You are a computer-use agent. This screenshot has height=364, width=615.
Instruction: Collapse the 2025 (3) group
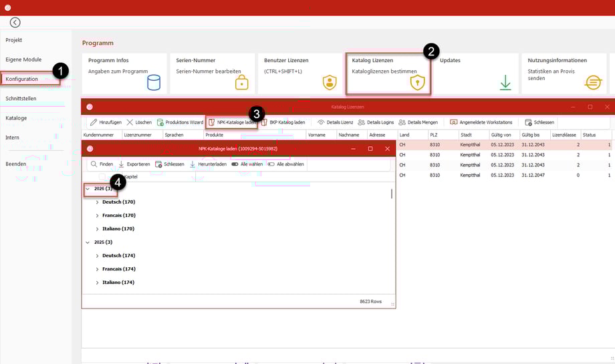click(88, 242)
